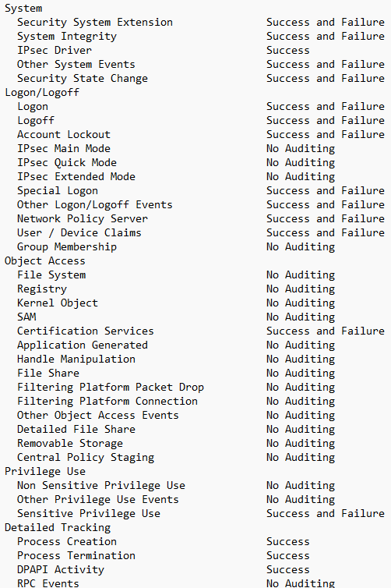Click the Kernel Object subcategory
Image resolution: width=391 pixels, height=588 pixels.
point(58,303)
